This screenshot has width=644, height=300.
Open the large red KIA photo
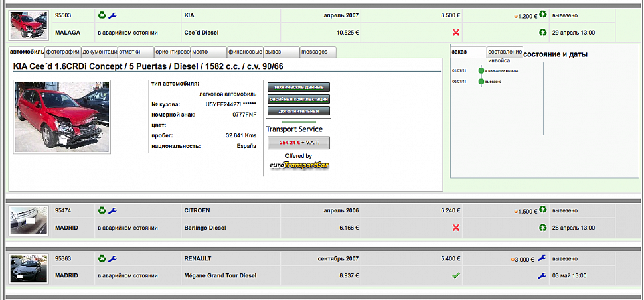(x=62, y=117)
